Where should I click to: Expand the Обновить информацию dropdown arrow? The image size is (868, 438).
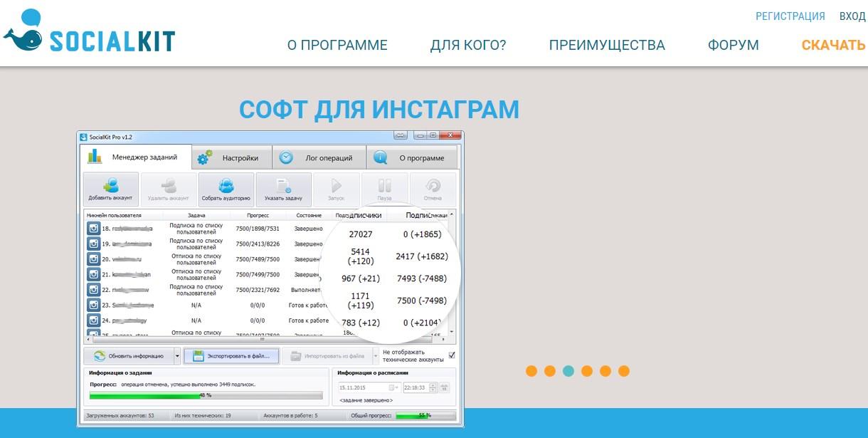(x=177, y=356)
